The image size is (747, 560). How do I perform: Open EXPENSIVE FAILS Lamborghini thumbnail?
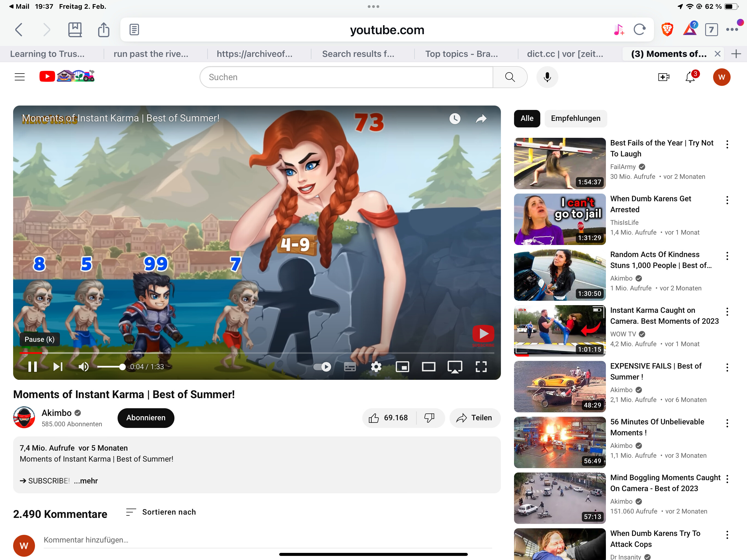[x=560, y=386]
